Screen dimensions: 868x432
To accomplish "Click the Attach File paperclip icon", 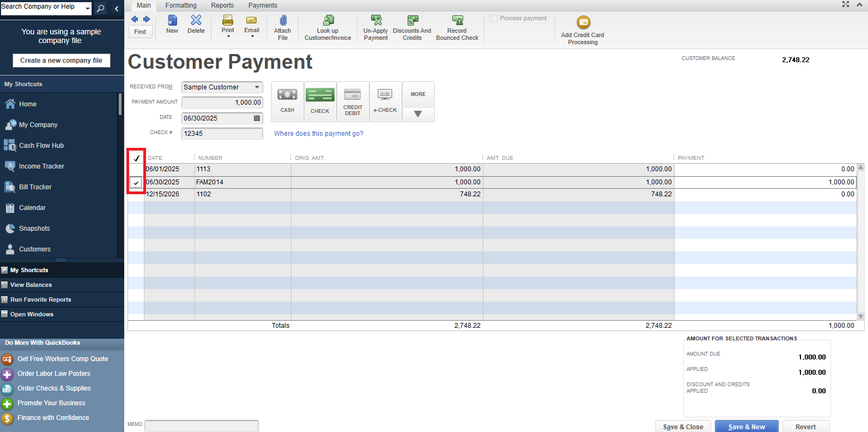I will pyautogui.click(x=282, y=21).
